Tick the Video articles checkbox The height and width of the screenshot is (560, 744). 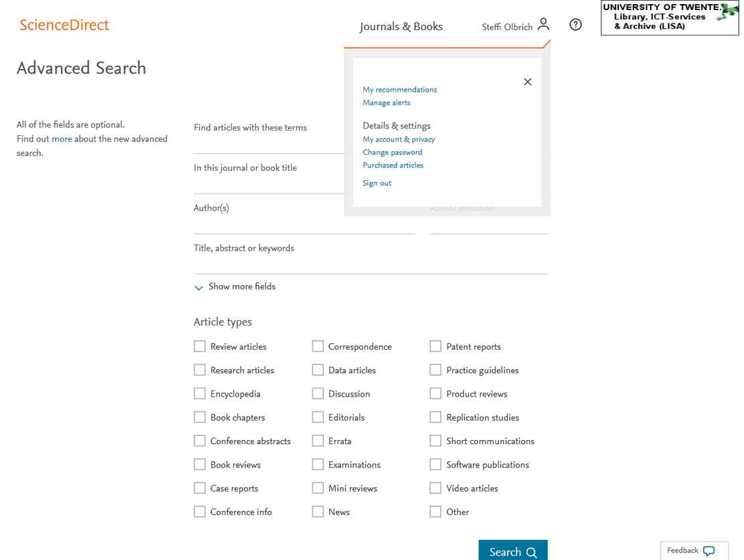(436, 488)
